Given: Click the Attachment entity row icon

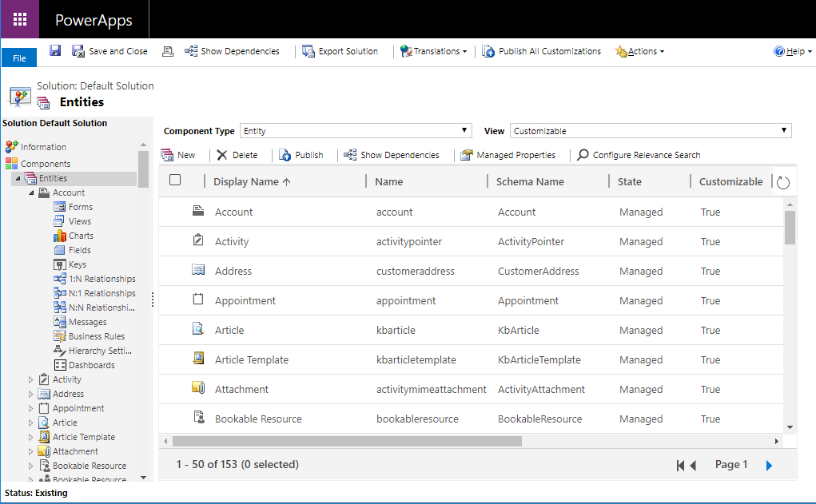Looking at the screenshot, I should [198, 388].
